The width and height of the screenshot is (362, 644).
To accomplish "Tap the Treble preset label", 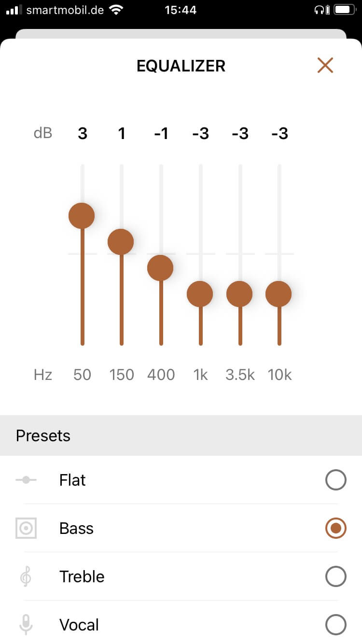I will (x=82, y=576).
